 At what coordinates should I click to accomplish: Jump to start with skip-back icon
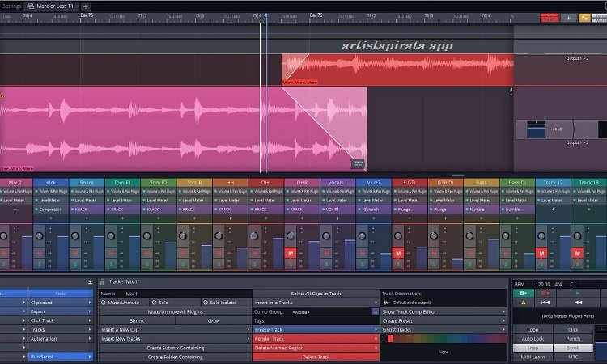click(x=545, y=303)
